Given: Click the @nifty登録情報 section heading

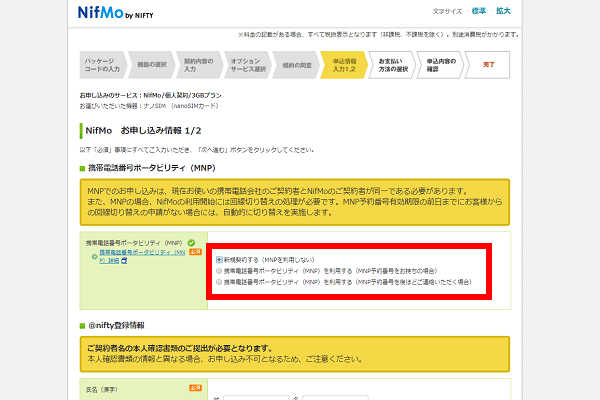Looking at the screenshot, I should pos(116,326).
